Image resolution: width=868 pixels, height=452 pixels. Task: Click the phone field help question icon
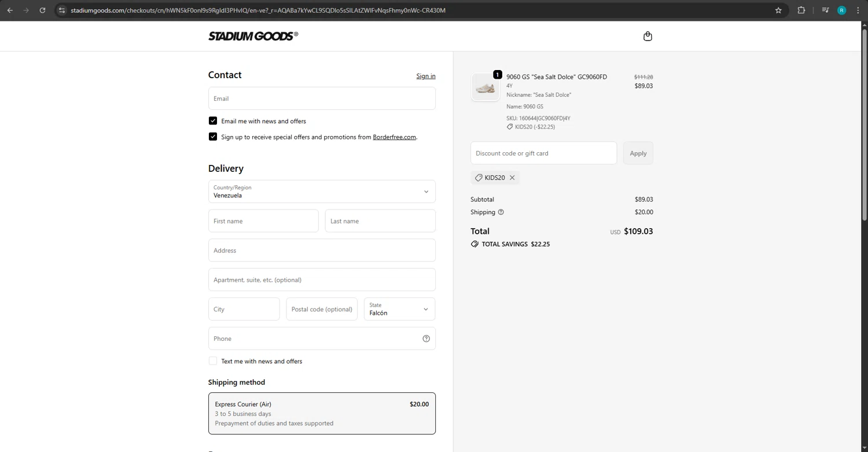point(426,339)
